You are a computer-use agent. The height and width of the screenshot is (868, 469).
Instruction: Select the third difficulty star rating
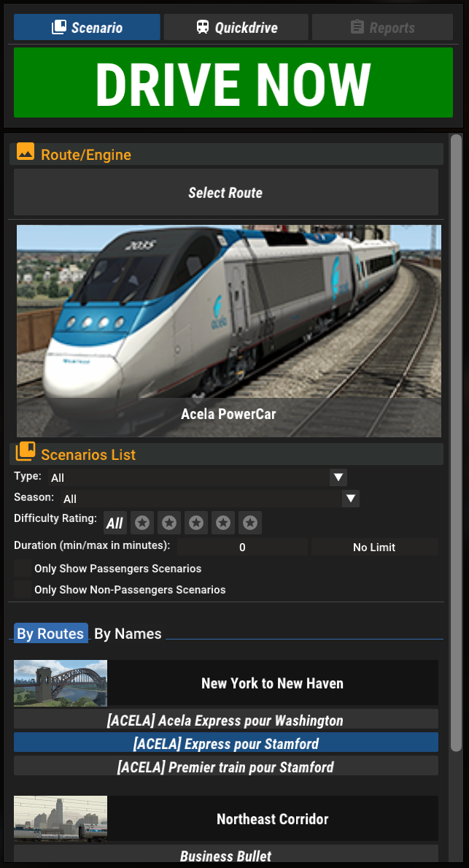point(196,523)
